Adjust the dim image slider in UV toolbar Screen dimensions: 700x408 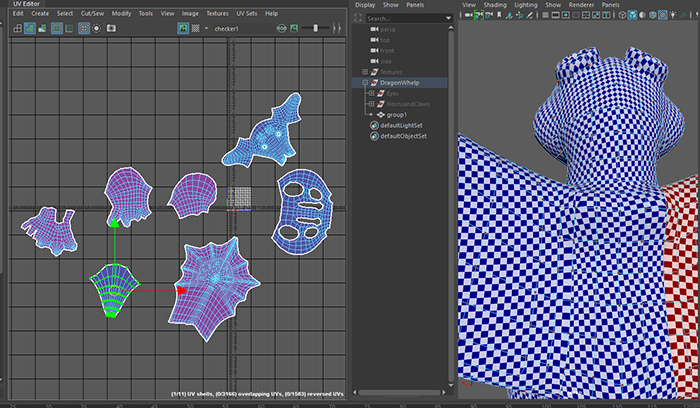click(x=315, y=28)
